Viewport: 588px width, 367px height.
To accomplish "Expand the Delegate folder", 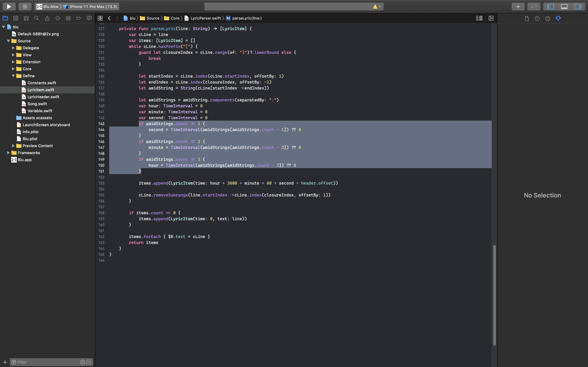I will pyautogui.click(x=13, y=48).
